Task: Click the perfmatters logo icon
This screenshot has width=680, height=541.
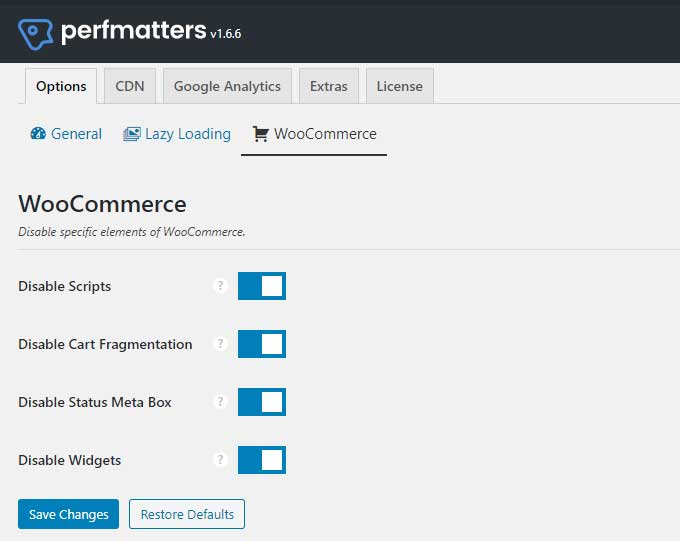Action: coord(36,33)
